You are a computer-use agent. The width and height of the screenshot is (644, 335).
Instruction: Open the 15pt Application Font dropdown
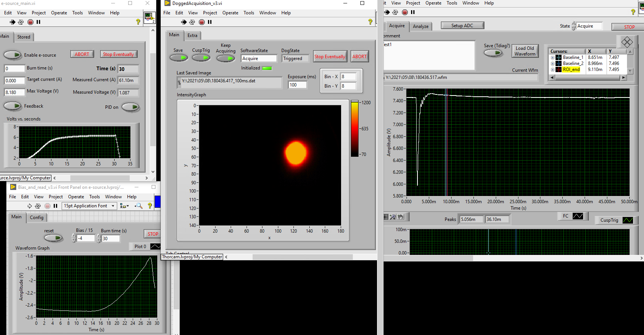tap(90, 206)
